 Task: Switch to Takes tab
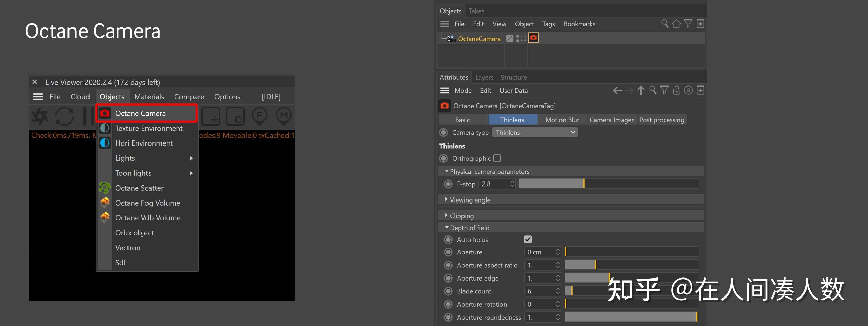coord(476,11)
